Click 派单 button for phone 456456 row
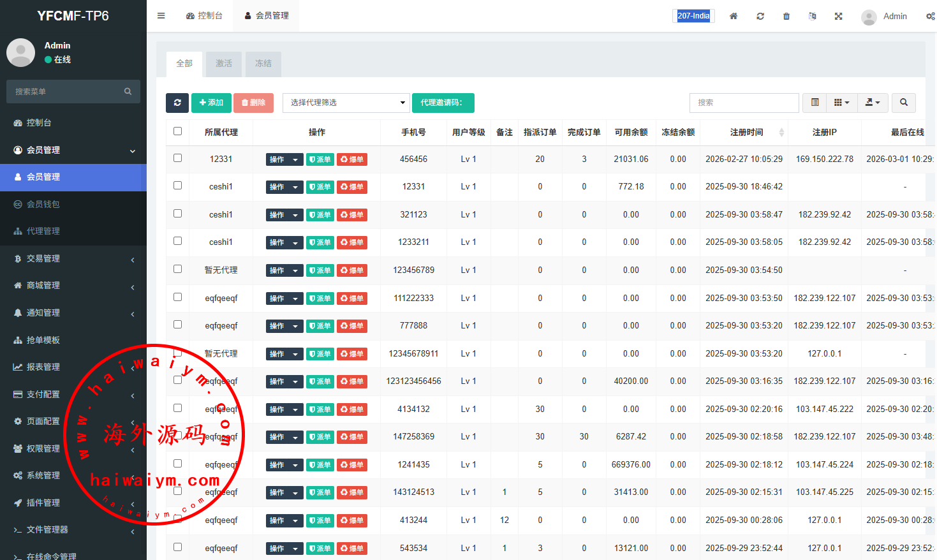The height and width of the screenshot is (560, 937). (320, 159)
